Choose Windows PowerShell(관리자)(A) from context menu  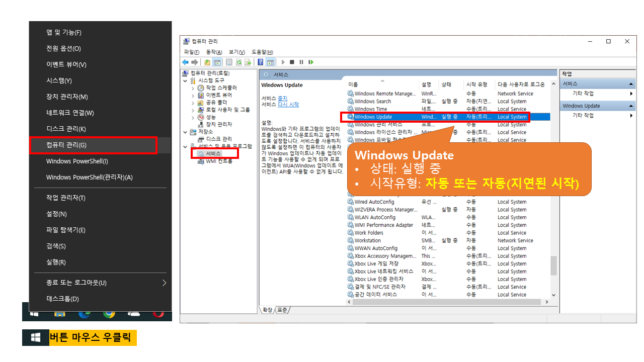101,177
